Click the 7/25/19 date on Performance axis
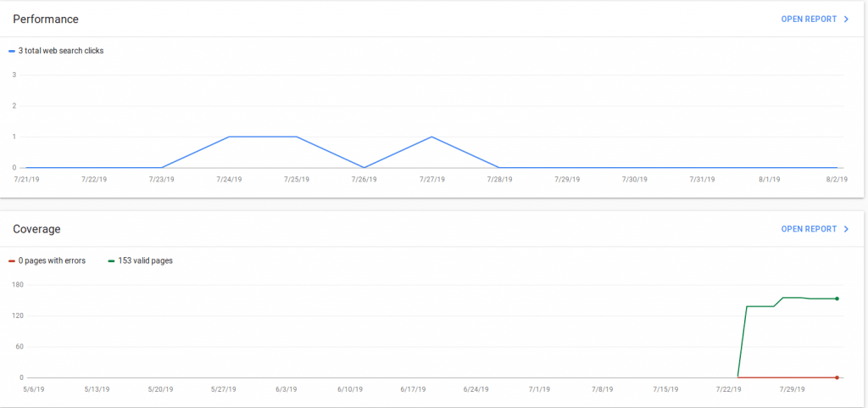Screen dimensions: 868x408 click(x=297, y=179)
